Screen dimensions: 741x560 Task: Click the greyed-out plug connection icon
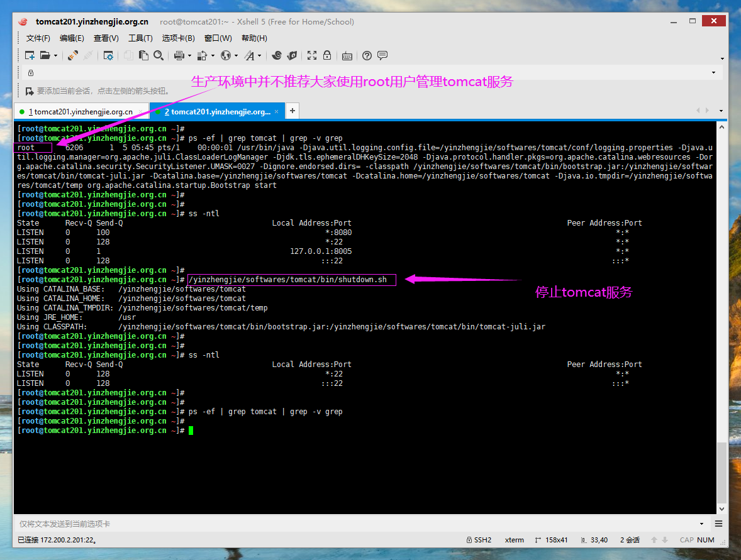pos(88,56)
